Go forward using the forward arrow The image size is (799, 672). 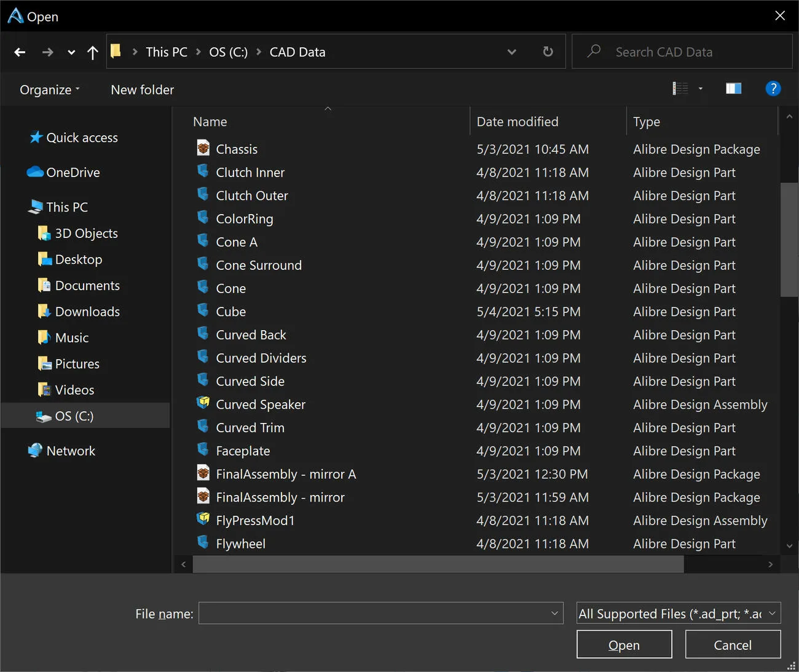click(47, 52)
